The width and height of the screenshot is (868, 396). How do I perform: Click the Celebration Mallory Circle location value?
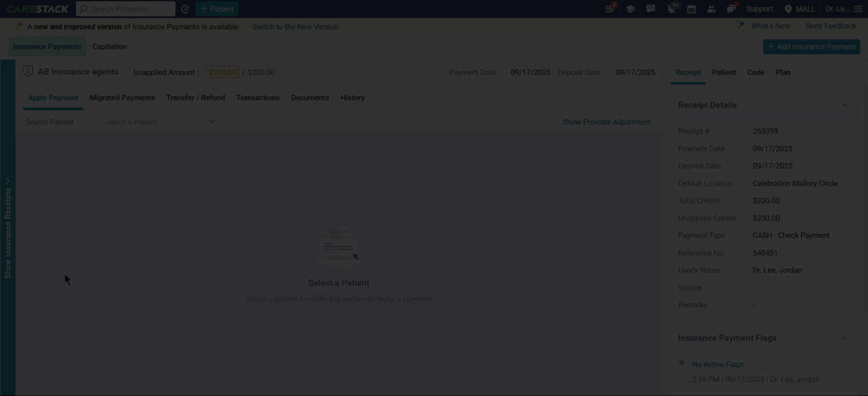pos(795,183)
